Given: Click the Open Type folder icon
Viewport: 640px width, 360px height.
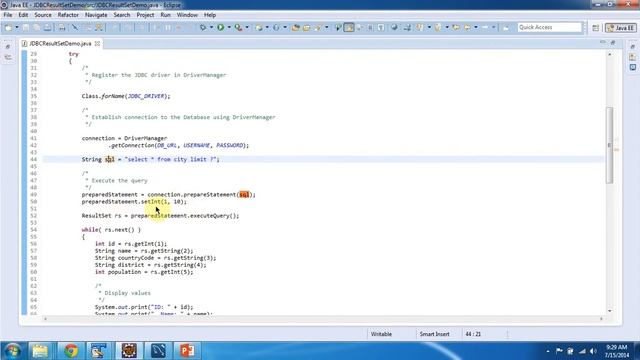Looking at the screenshot, I should point(296,27).
